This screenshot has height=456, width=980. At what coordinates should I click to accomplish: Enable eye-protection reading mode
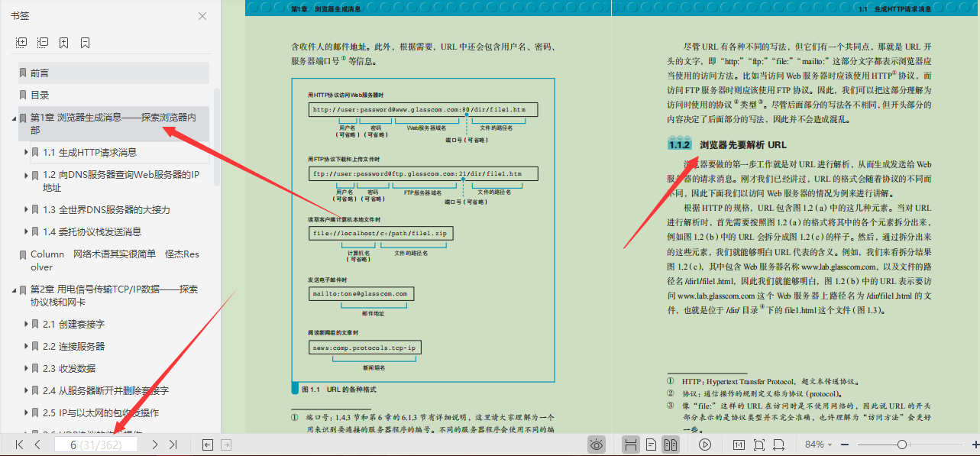(595, 444)
